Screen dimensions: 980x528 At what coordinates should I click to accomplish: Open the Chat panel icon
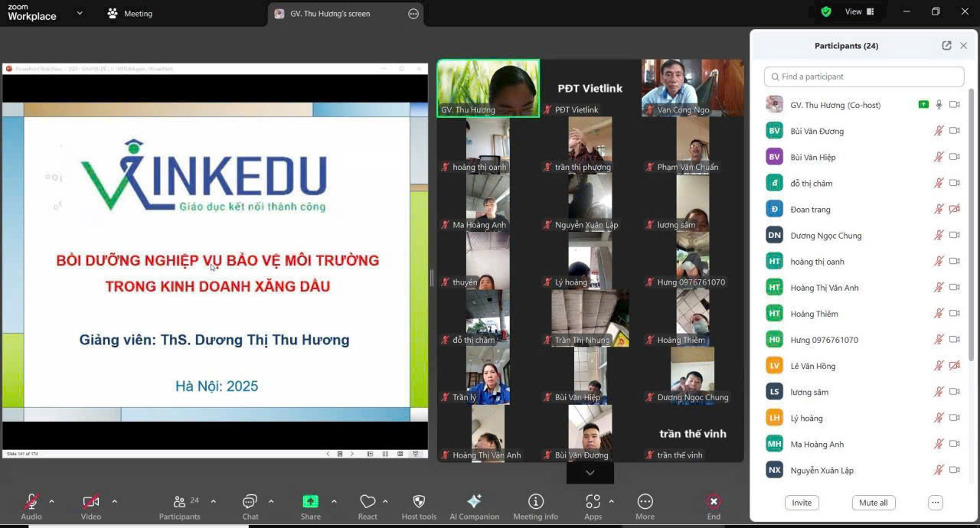(x=250, y=502)
